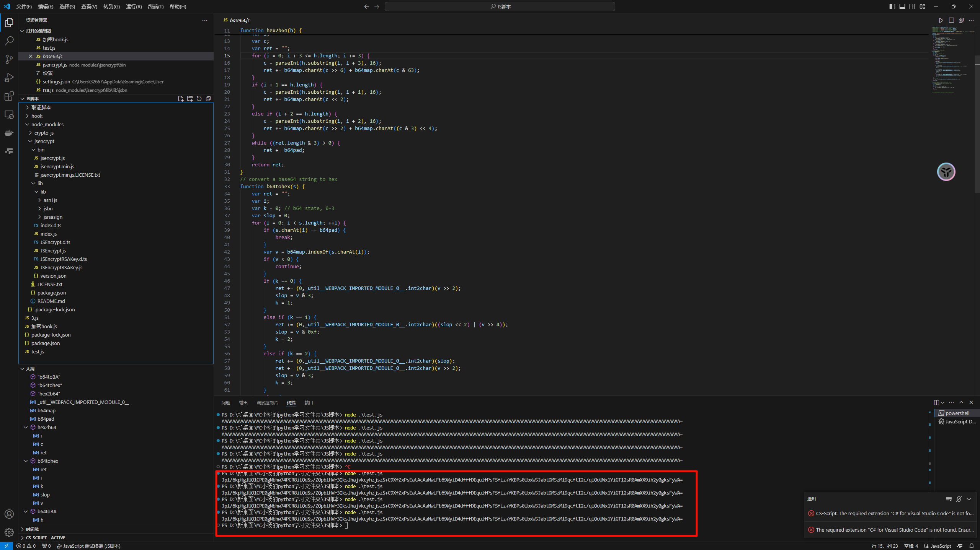Open the 终端(T) menu

point(155,7)
